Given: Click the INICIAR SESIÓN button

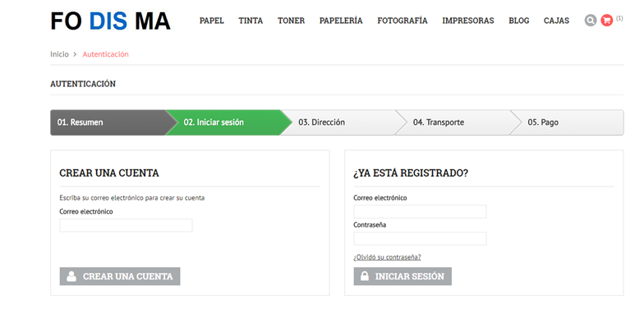Looking at the screenshot, I should point(402,276).
